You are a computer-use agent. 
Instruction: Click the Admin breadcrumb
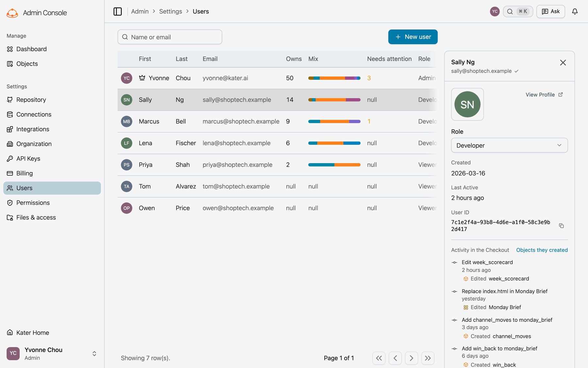pos(140,11)
